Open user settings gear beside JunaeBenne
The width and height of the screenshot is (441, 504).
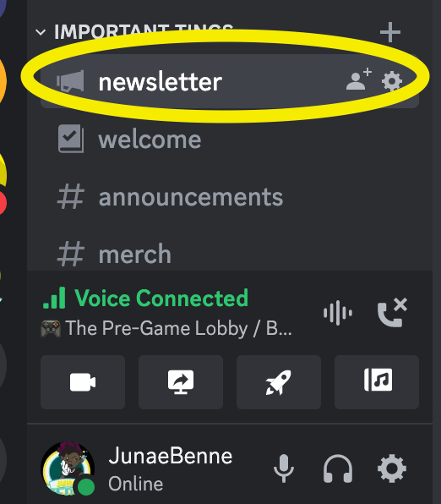(x=392, y=468)
